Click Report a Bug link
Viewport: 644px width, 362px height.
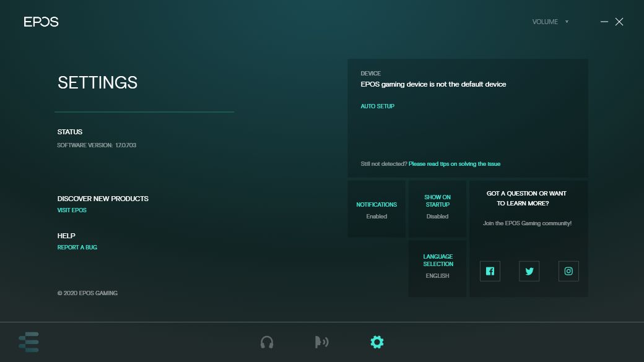tap(77, 247)
